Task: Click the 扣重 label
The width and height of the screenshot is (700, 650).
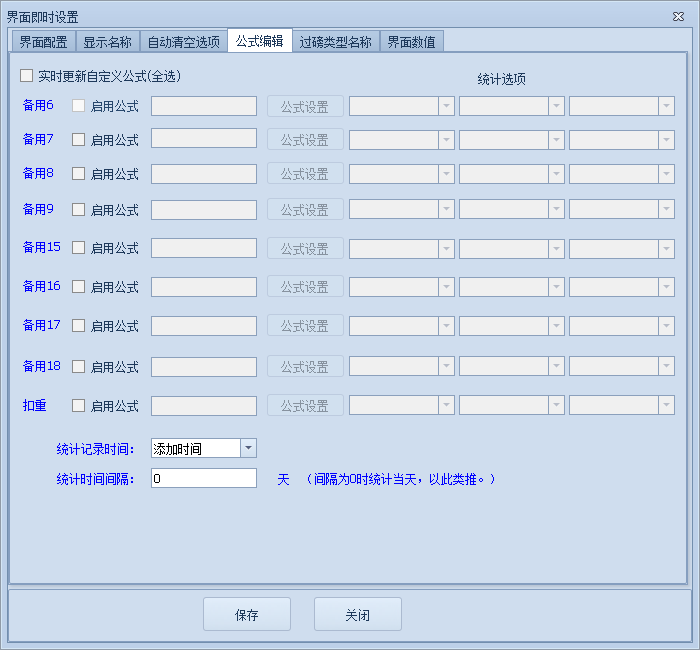Action: [34, 405]
